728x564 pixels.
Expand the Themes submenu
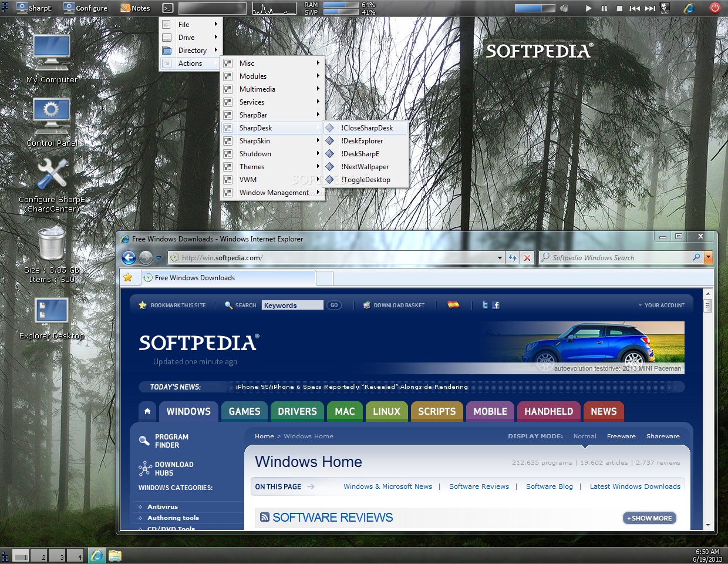point(272,167)
